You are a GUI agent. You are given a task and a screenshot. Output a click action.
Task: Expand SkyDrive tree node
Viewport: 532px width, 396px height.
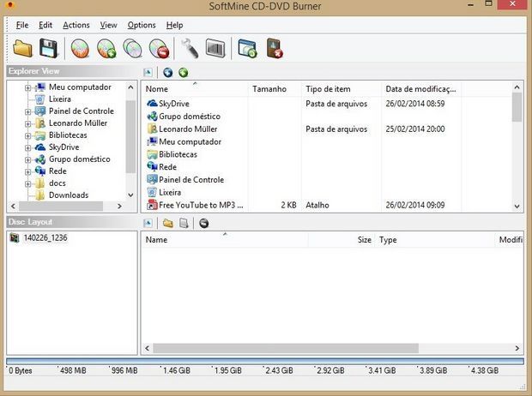[27, 147]
